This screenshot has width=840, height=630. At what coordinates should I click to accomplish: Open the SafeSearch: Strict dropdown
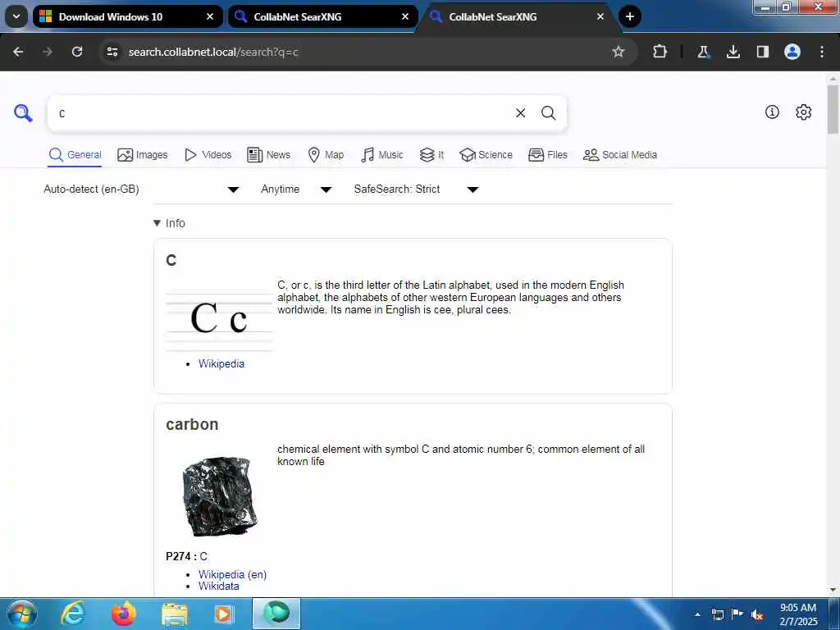point(416,189)
